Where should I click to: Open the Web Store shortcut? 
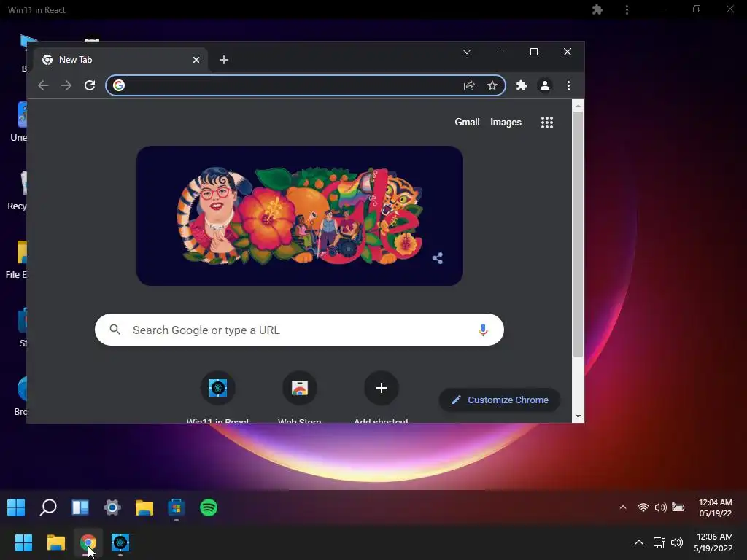[300, 388]
